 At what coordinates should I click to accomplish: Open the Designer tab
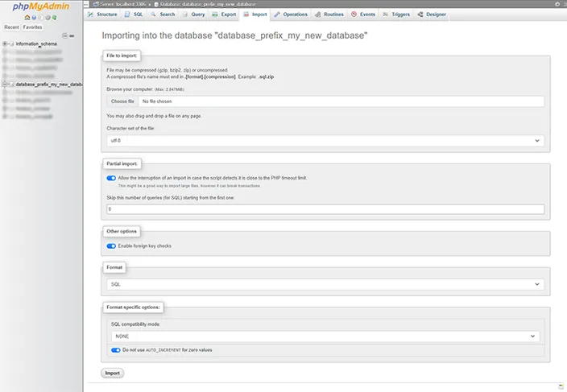(432, 14)
